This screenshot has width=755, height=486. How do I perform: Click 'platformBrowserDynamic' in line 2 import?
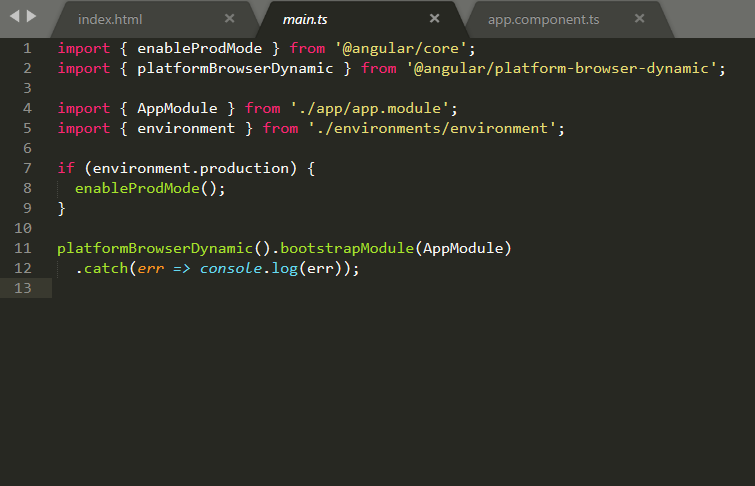(x=235, y=68)
